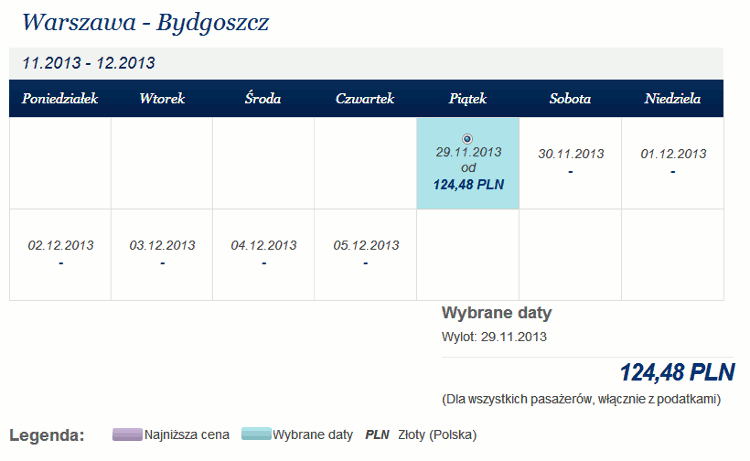Click the Najniższa cena purple legend swatch
Screen dimensions: 750x461
[x=127, y=434]
